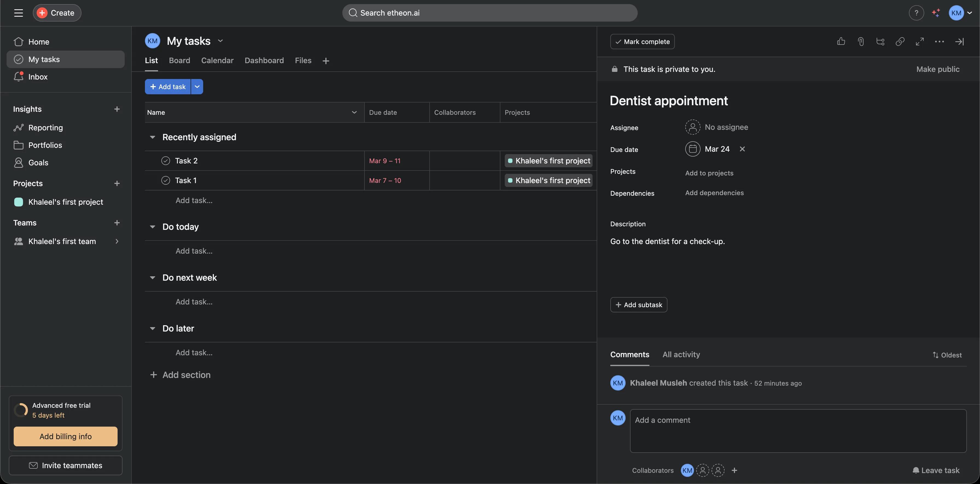
Task: Click into the Add a comment field
Action: click(798, 430)
